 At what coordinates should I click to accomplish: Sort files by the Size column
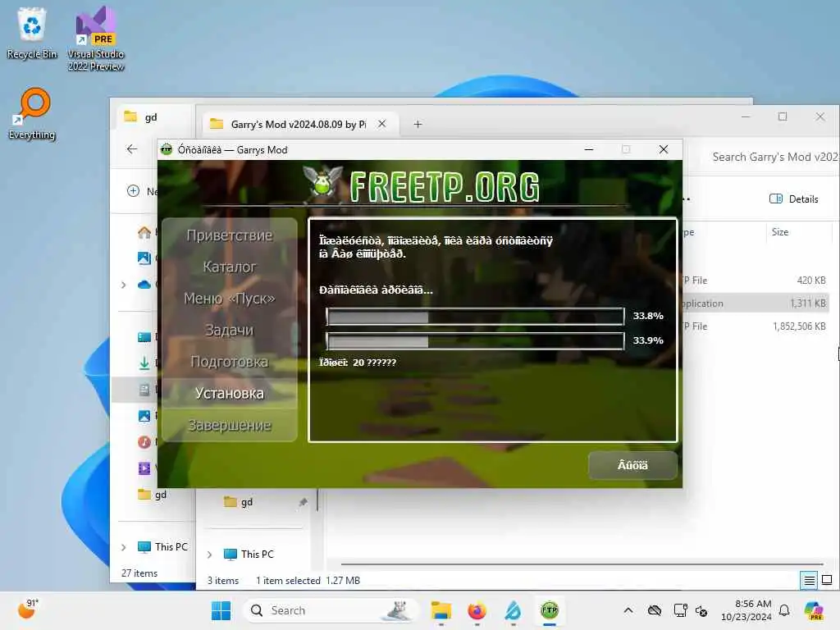tap(779, 232)
